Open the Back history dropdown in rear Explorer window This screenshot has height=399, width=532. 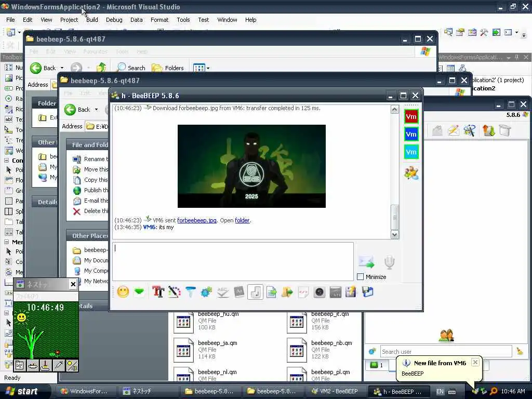(x=62, y=68)
